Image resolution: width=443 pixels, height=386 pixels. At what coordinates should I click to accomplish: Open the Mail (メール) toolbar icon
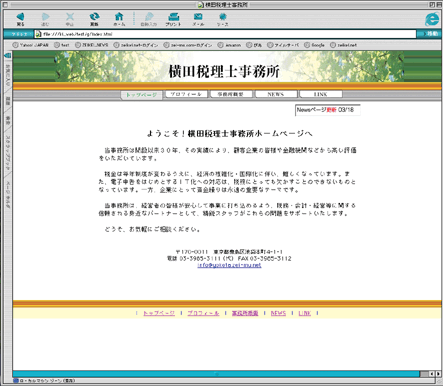point(198,17)
